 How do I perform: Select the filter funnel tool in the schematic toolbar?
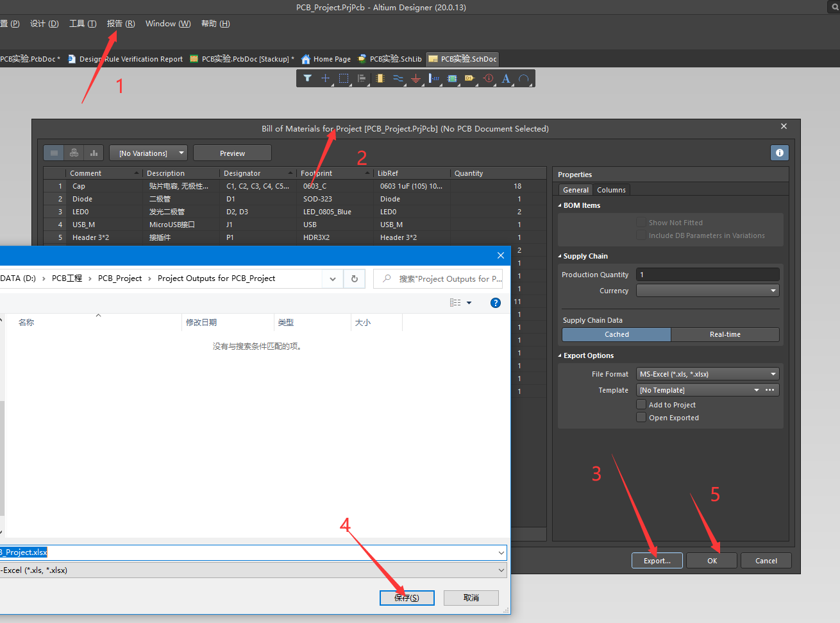click(308, 78)
